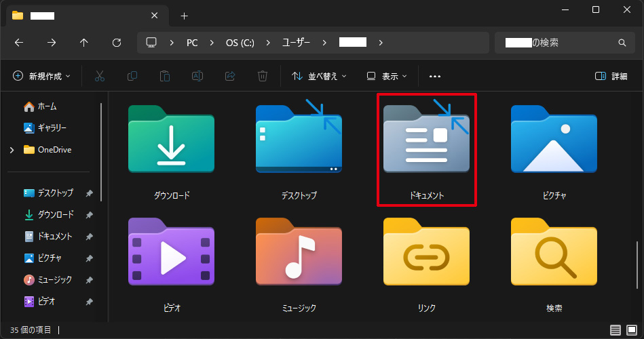
Task: Click OS (C:) in the address breadcrumb
Action: click(240, 43)
